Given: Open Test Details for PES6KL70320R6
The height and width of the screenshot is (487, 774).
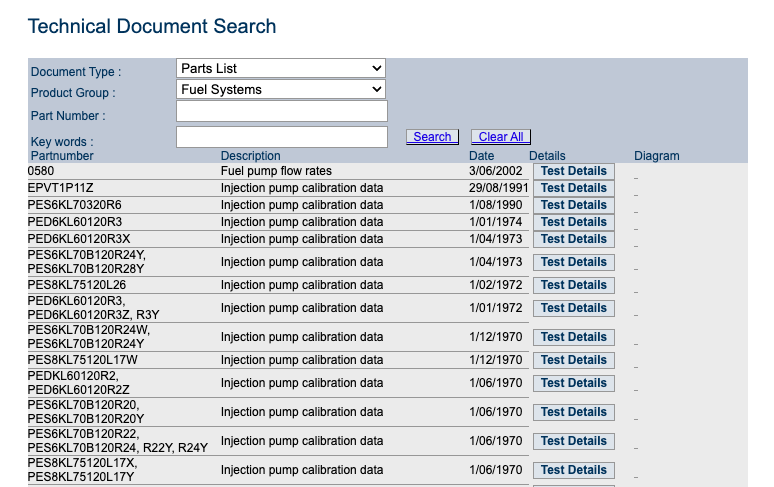Looking at the screenshot, I should coord(573,205).
